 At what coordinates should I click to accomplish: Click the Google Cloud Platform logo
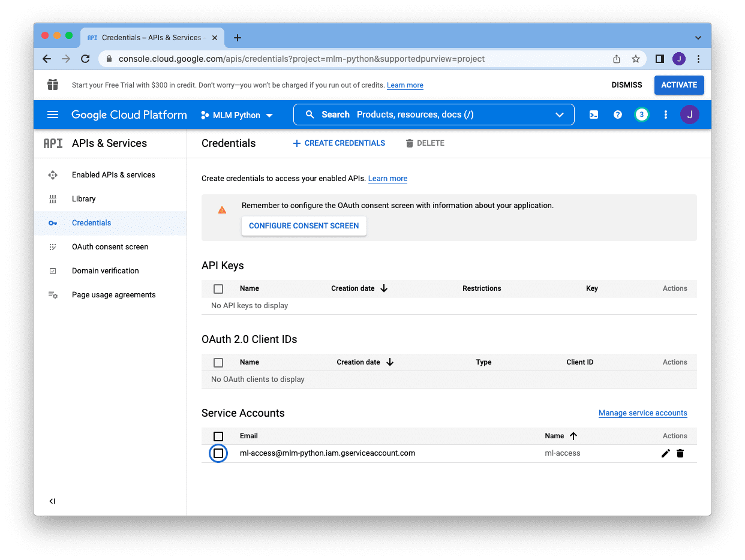(129, 115)
